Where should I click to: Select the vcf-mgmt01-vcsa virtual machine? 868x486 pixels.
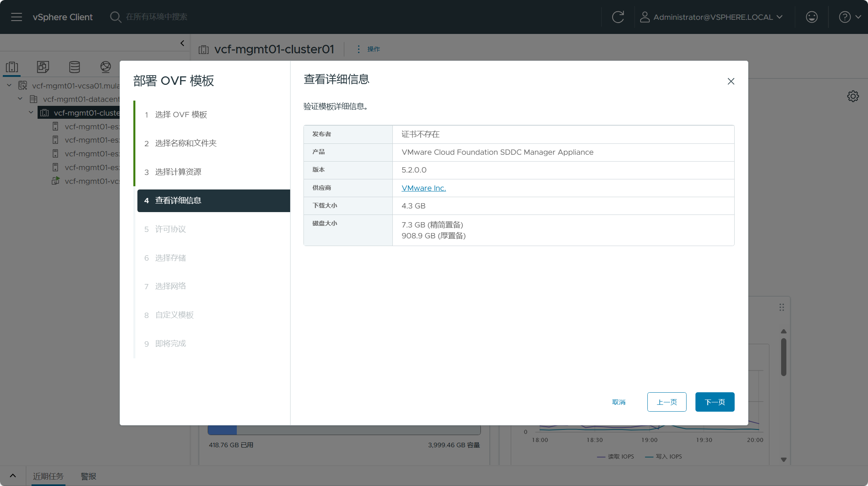86,181
